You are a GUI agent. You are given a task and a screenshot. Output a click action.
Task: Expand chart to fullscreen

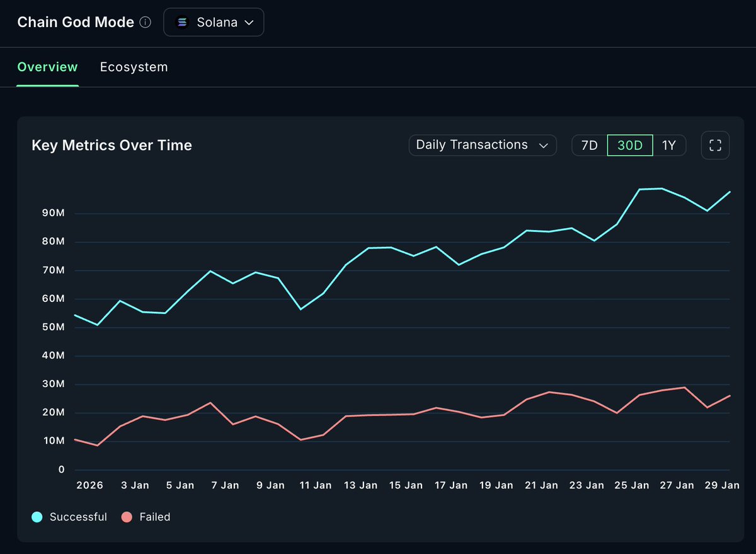click(715, 146)
